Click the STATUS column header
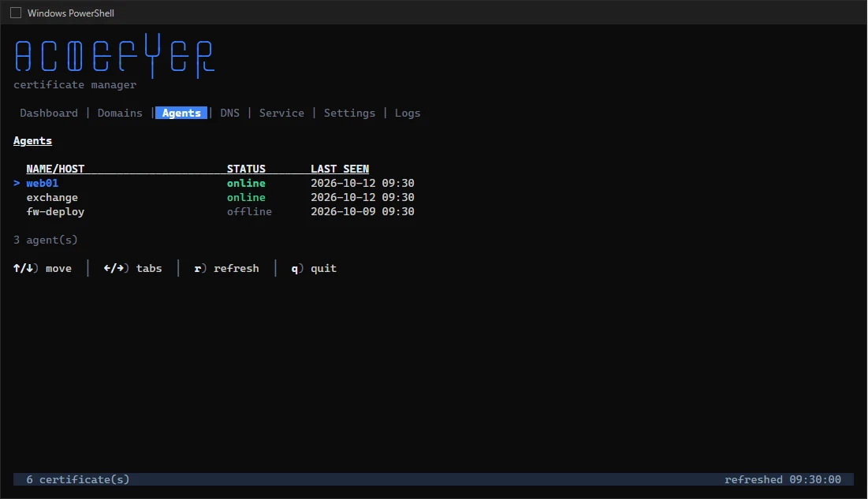Image resolution: width=868 pixels, height=499 pixels. pyautogui.click(x=246, y=169)
